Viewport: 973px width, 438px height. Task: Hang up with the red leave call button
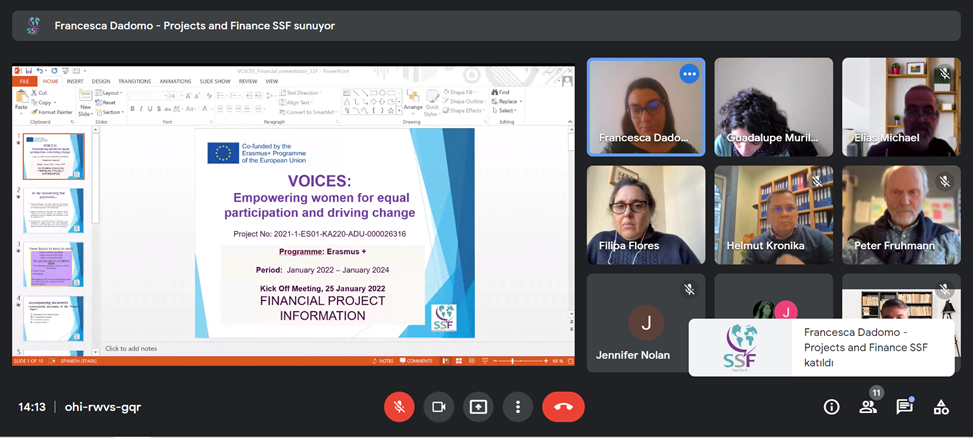[563, 407]
